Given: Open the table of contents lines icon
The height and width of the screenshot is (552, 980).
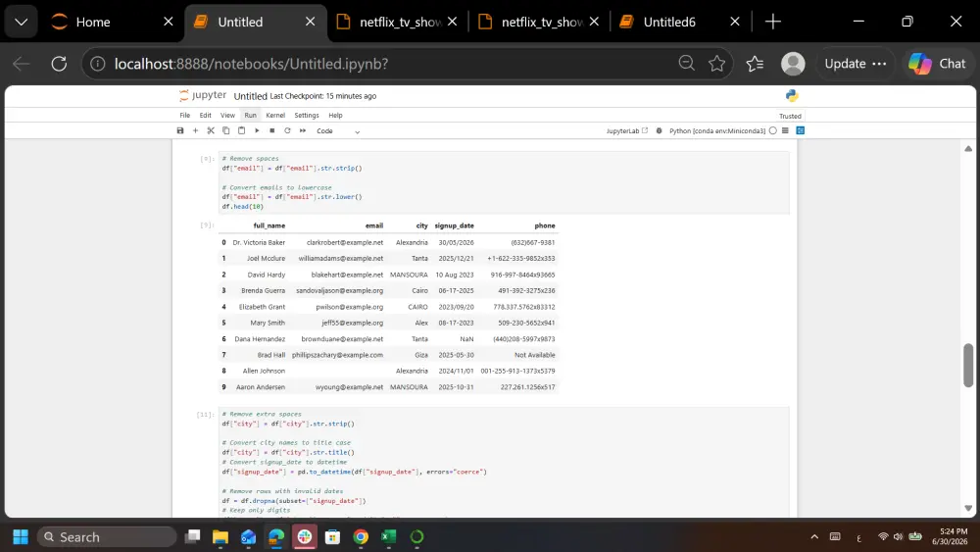Looking at the screenshot, I should [x=785, y=130].
